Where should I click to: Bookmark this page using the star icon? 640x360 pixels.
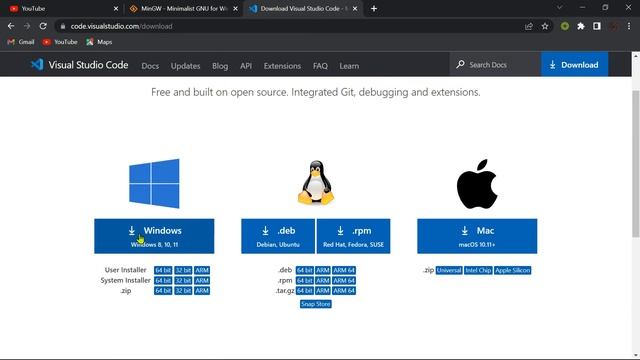pos(545,26)
